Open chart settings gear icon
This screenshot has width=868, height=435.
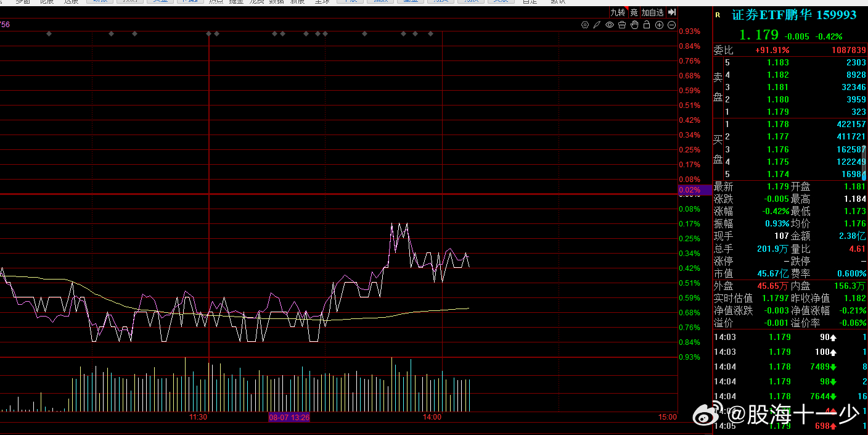(x=585, y=25)
